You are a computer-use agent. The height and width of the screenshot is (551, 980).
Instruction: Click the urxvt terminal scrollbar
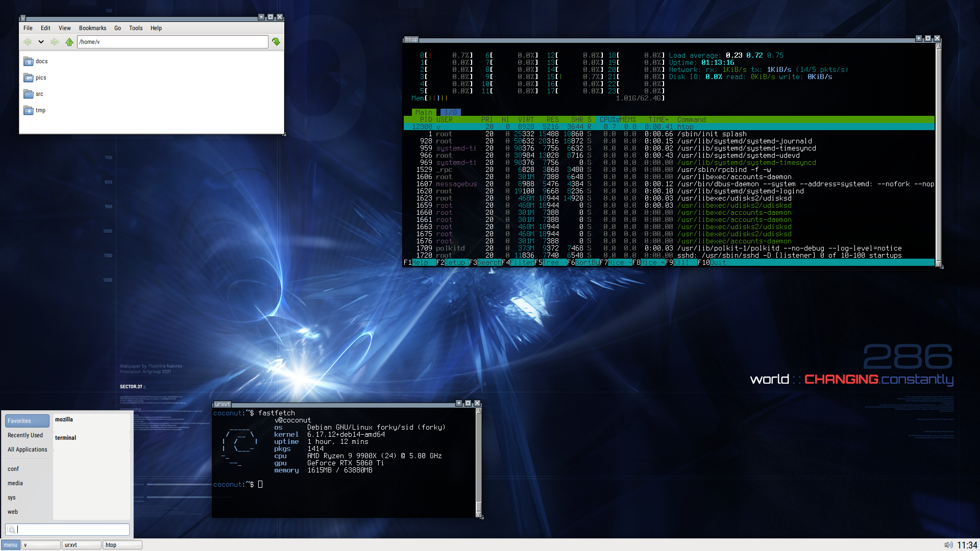479,459
